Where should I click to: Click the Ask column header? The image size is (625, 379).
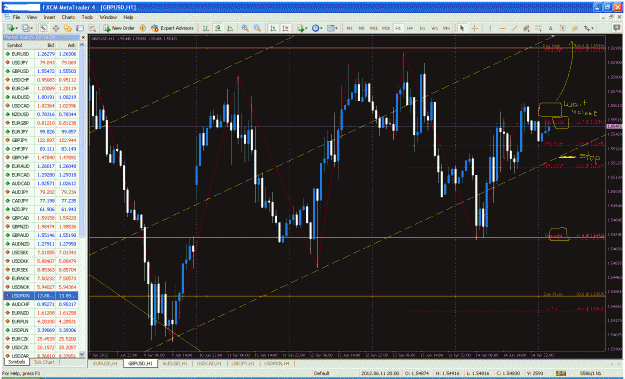click(x=67, y=45)
